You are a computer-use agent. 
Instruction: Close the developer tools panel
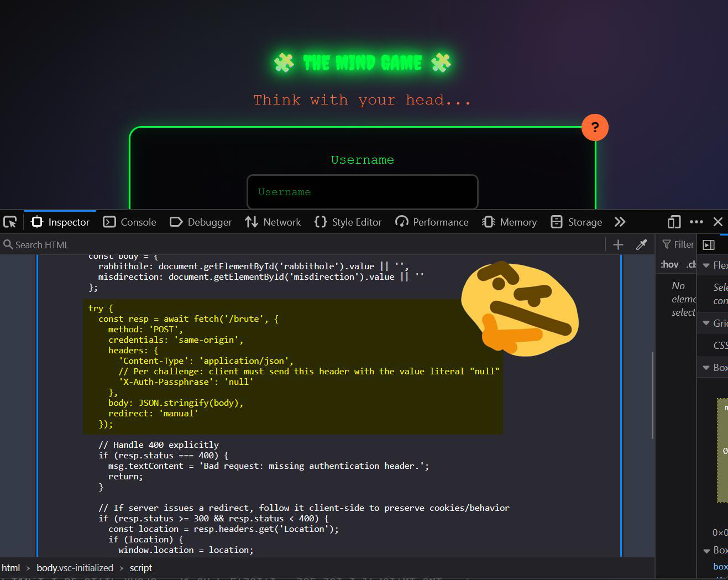click(x=718, y=222)
